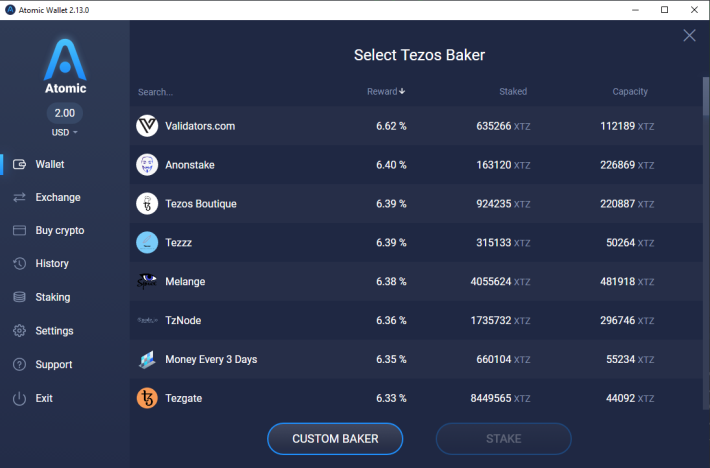Click the 6.35 % reward value
The width and height of the screenshot is (710, 468).
(391, 359)
